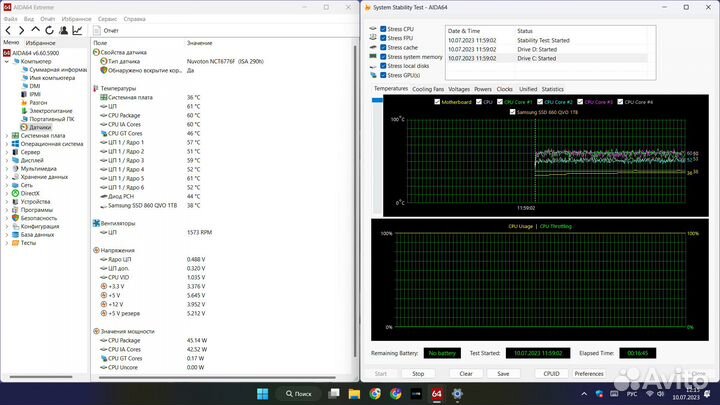720x405 pixels.
Task: Click the Save button
Action: 503,374
